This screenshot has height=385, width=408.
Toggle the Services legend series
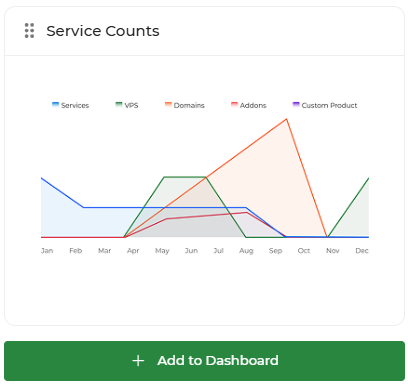[71, 105]
